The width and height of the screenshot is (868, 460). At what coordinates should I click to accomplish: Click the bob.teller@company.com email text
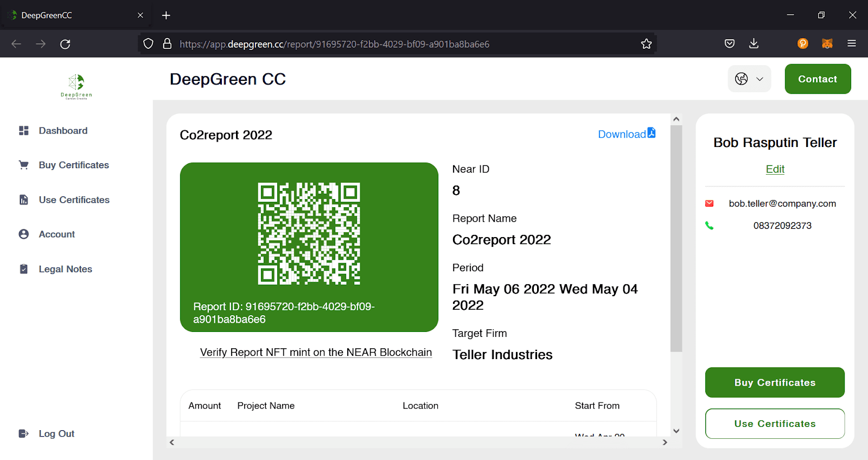click(x=782, y=203)
